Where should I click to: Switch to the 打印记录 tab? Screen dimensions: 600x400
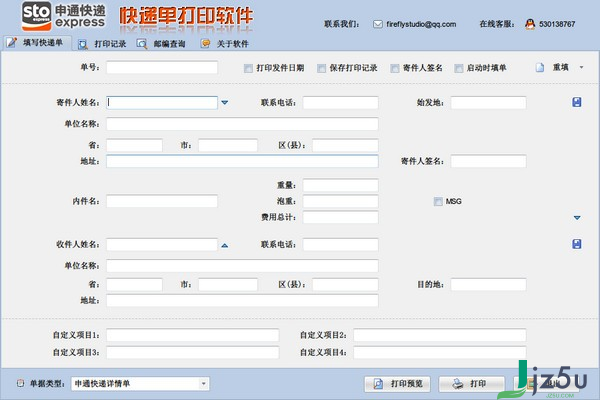(103, 44)
